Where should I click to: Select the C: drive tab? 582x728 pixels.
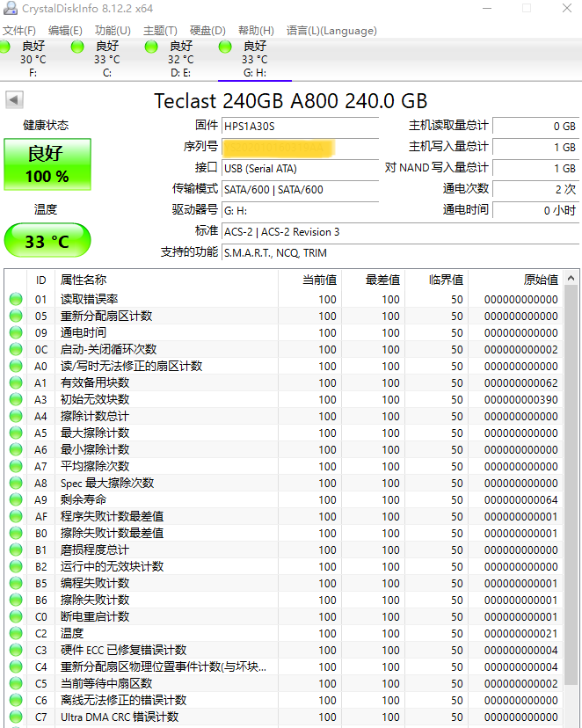point(106,60)
